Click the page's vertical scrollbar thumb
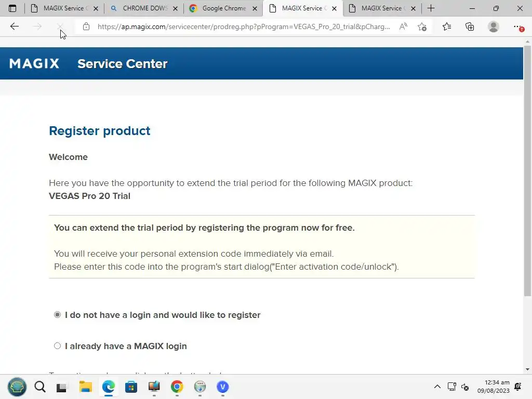This screenshot has width=532, height=399. tap(527, 170)
